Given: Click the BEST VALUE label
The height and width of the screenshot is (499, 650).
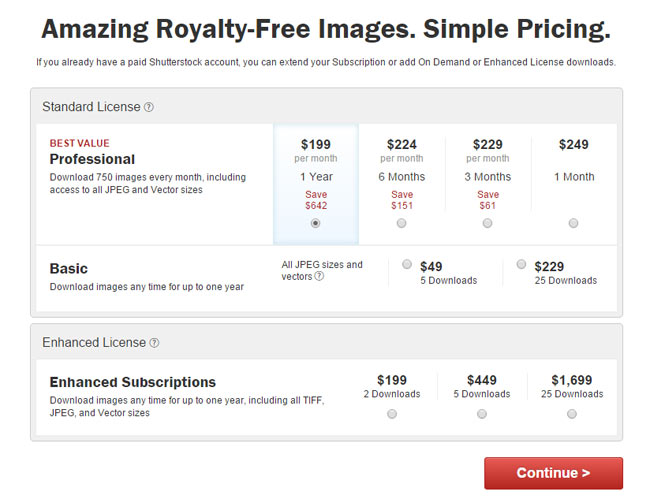Looking at the screenshot, I should (80, 143).
